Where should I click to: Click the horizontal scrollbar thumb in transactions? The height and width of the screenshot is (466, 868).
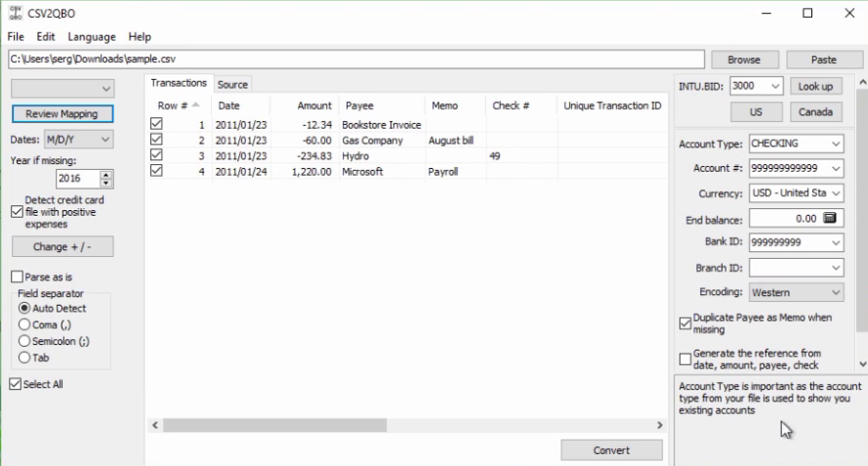(x=274, y=425)
